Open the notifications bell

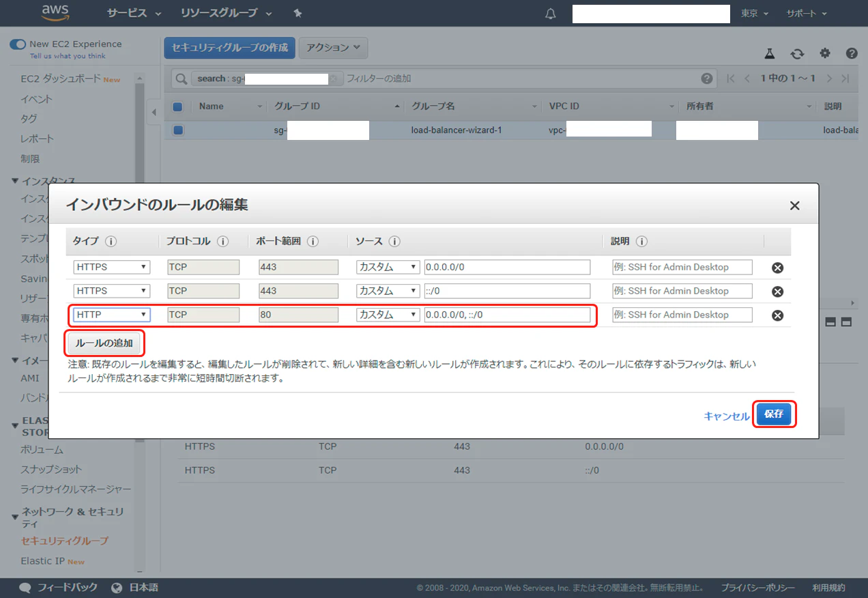click(550, 14)
